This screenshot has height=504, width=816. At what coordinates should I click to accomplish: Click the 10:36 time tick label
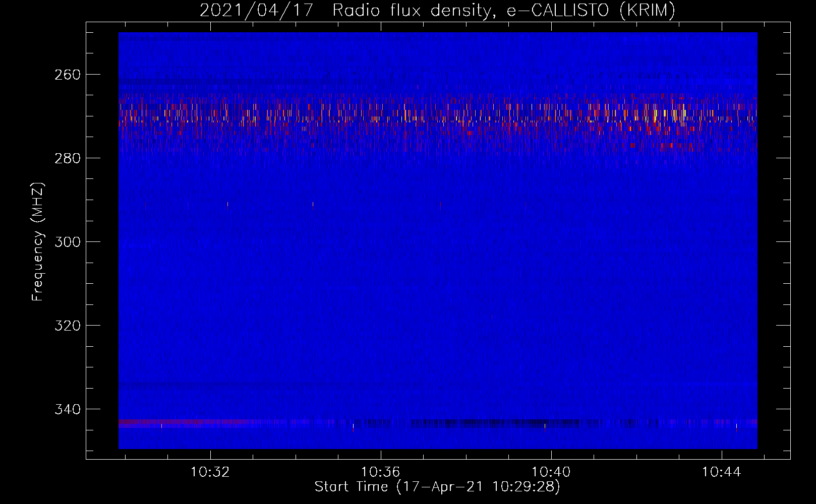coord(381,472)
